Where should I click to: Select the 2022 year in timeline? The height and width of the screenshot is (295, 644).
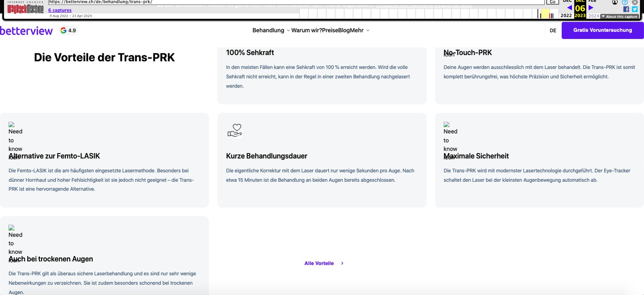(x=566, y=16)
